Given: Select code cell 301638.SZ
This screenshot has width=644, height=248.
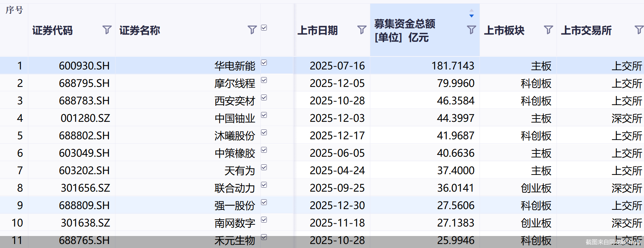Looking at the screenshot, I should (x=85, y=223).
